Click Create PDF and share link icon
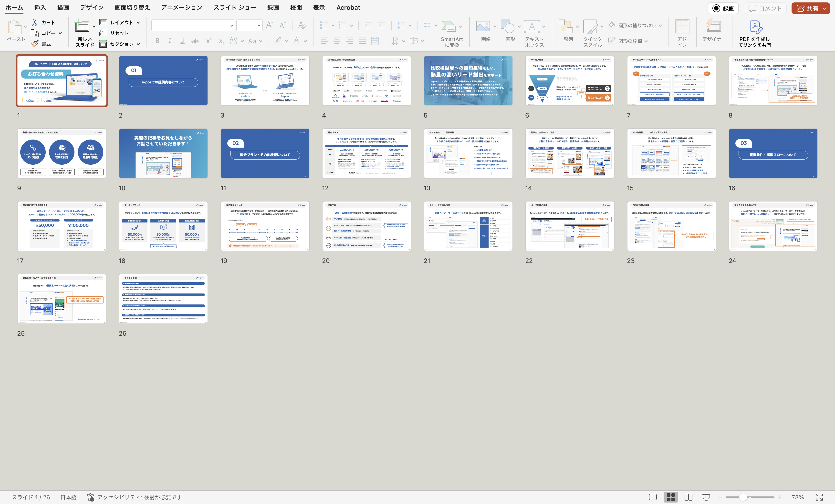The width and height of the screenshot is (835, 504). 756,27
